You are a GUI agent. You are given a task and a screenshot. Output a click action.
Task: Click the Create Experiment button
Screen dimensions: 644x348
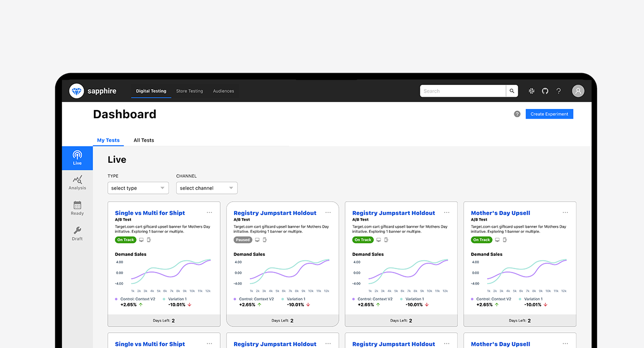pyautogui.click(x=549, y=114)
